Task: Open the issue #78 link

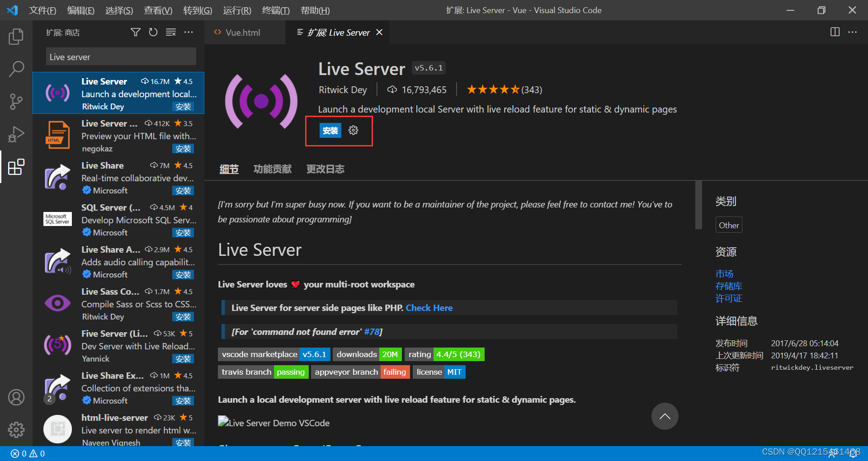Action: 372,332
